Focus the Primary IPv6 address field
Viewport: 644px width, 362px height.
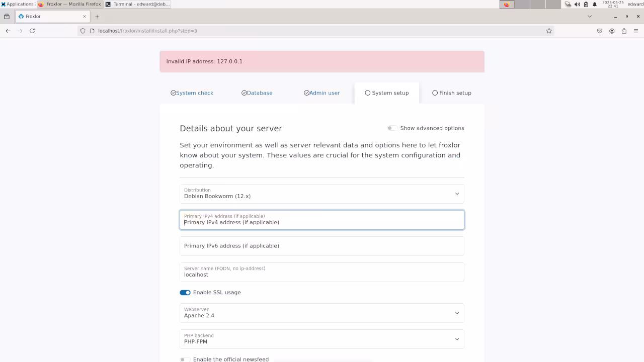[322, 246]
